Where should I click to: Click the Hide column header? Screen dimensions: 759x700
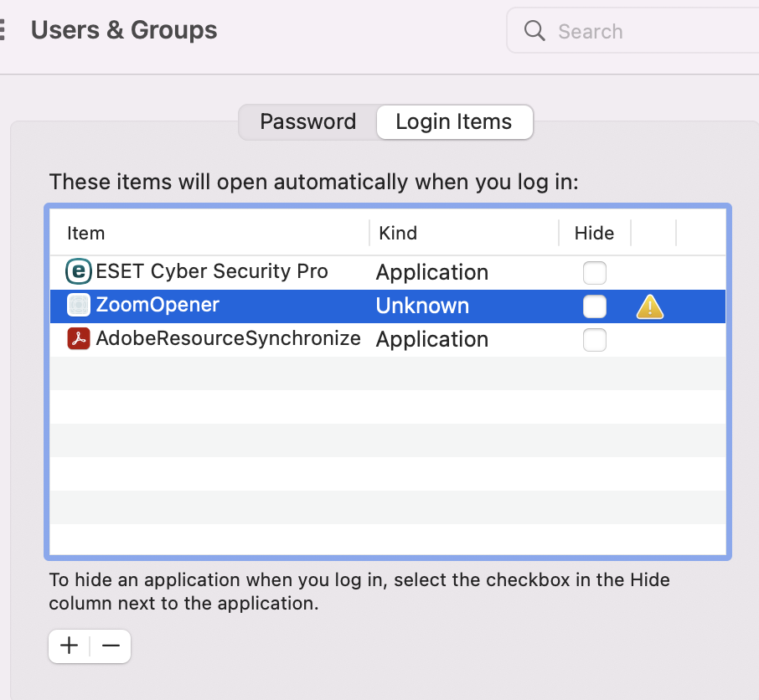tap(594, 233)
